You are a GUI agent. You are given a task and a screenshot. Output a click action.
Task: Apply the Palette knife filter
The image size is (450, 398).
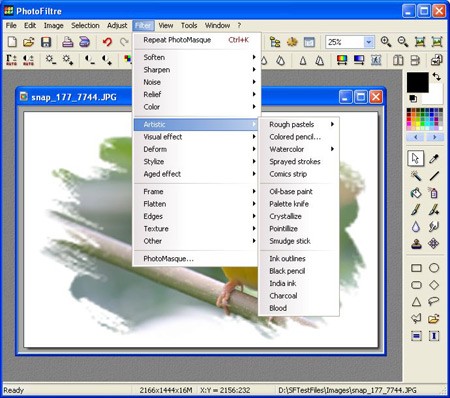(x=299, y=204)
